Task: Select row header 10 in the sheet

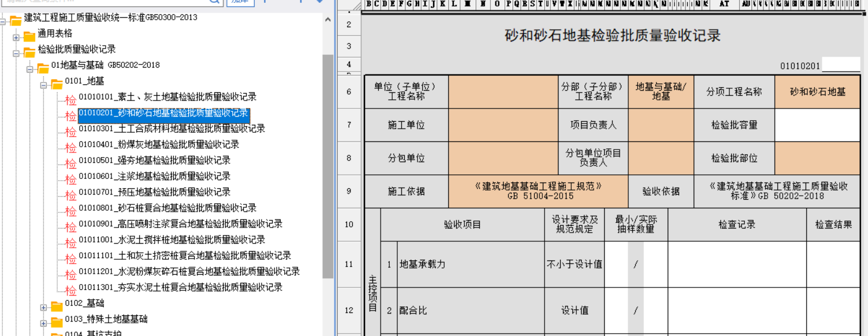Action: (349, 225)
